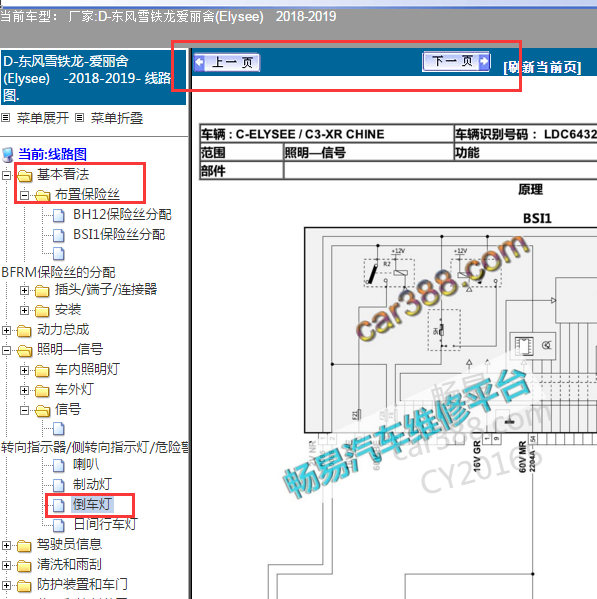Click the page icon beside 制动灯
597x599 pixels.
pyautogui.click(x=58, y=485)
